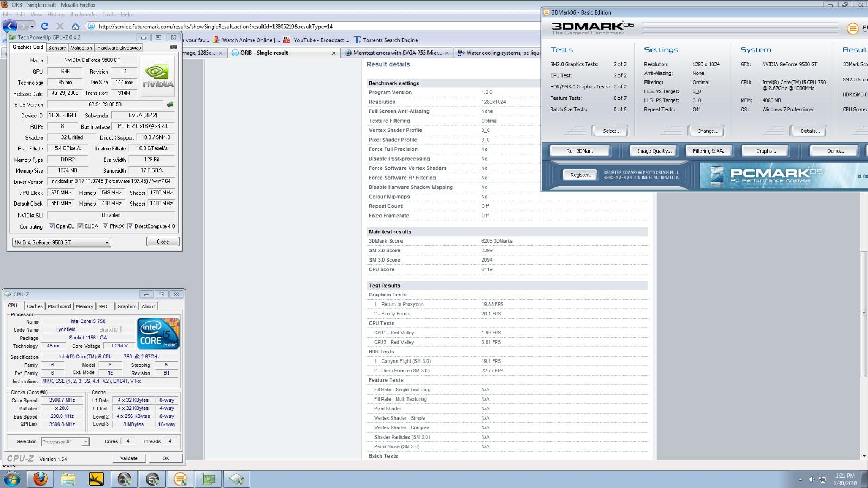Toggle DirectCompute 4.0 checkbox in GPU-Z
This screenshot has height=488, width=868.
point(130,226)
